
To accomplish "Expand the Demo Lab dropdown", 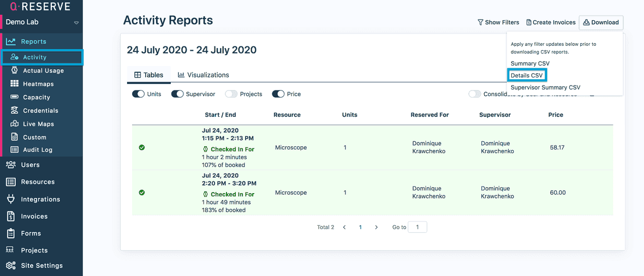I will pos(76,23).
